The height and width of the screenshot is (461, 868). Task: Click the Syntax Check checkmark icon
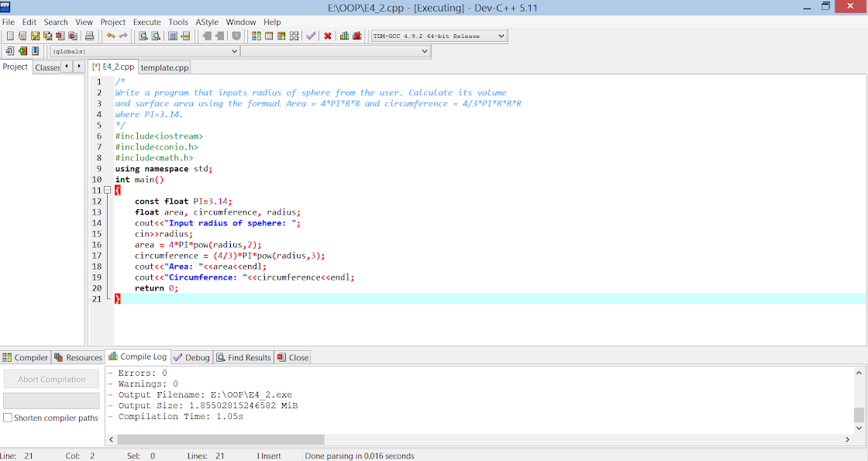pyautogui.click(x=310, y=36)
